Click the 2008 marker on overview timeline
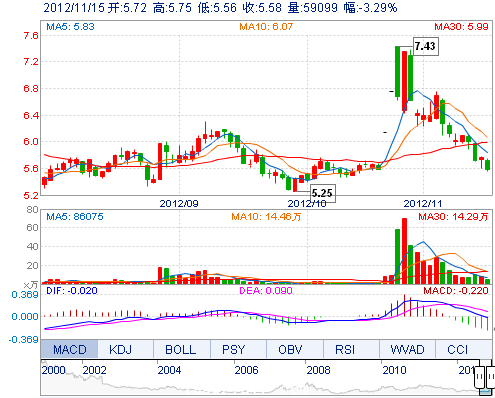The image size is (495, 398). (318, 370)
